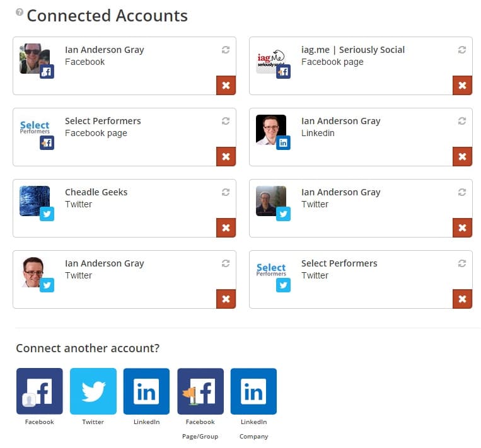The height and width of the screenshot is (448, 481).
Task: Remove the Cheadle Geeks Twitter account
Action: [x=226, y=227]
